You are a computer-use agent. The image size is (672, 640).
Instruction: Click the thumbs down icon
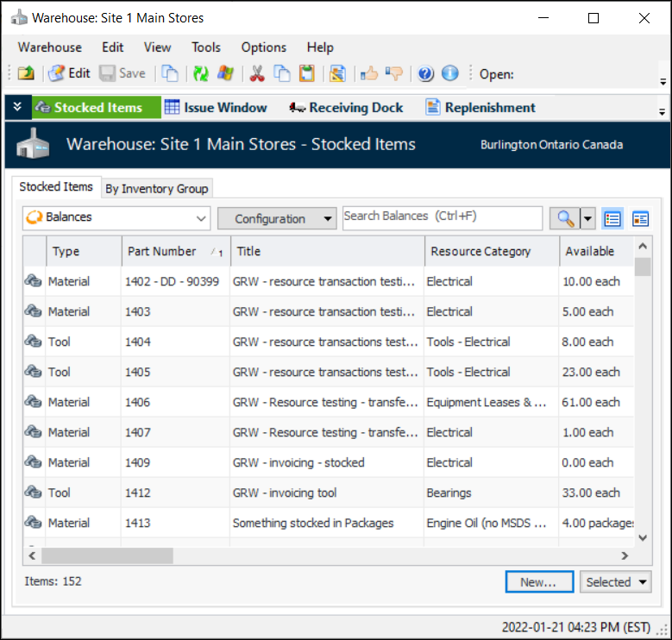(394, 73)
